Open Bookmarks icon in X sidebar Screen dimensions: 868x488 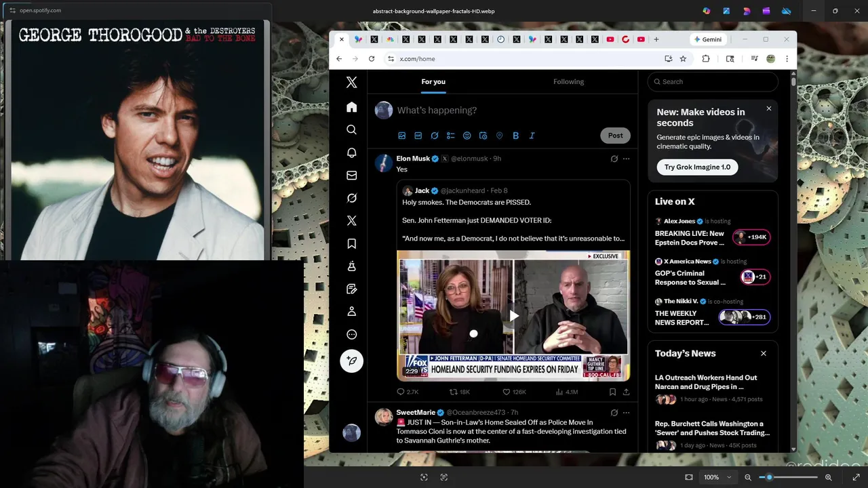click(351, 243)
